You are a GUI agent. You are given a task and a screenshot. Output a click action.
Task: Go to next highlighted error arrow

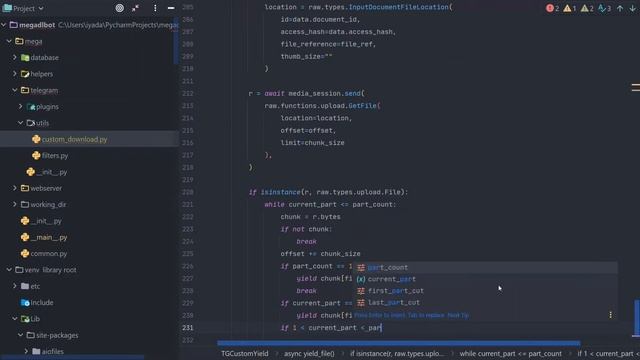(x=633, y=8)
